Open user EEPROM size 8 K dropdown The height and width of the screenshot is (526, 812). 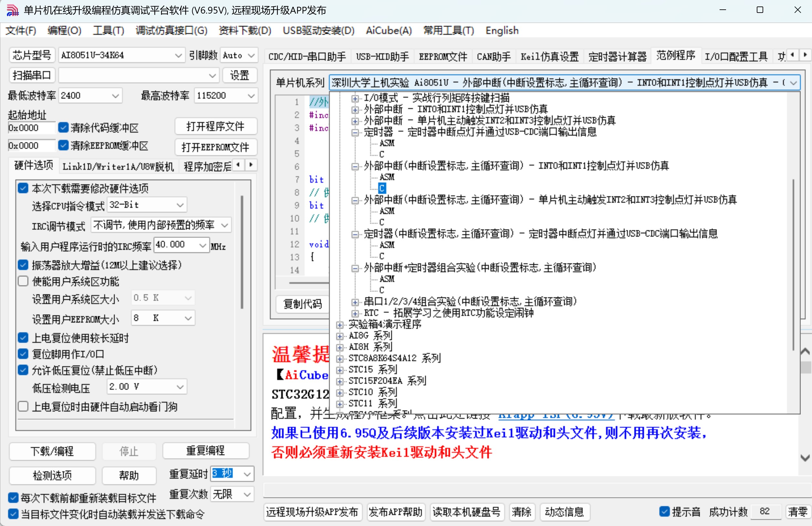[163, 318]
